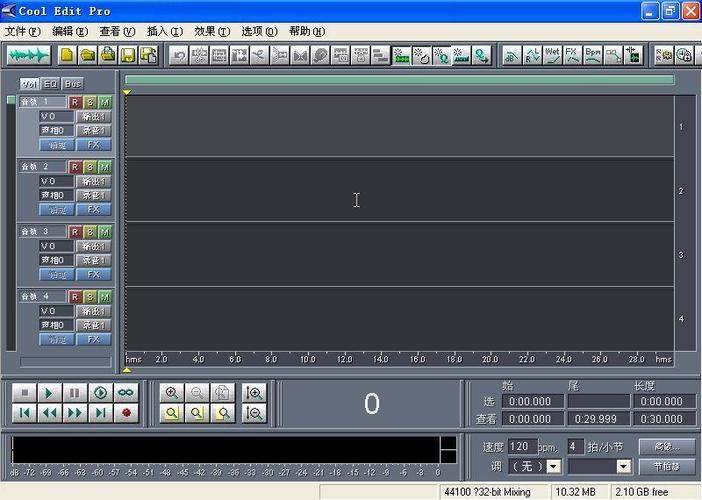This screenshot has height=500, width=702.
Task: Click the green horizontal timeline scroll bar
Action: pyautogui.click(x=399, y=80)
